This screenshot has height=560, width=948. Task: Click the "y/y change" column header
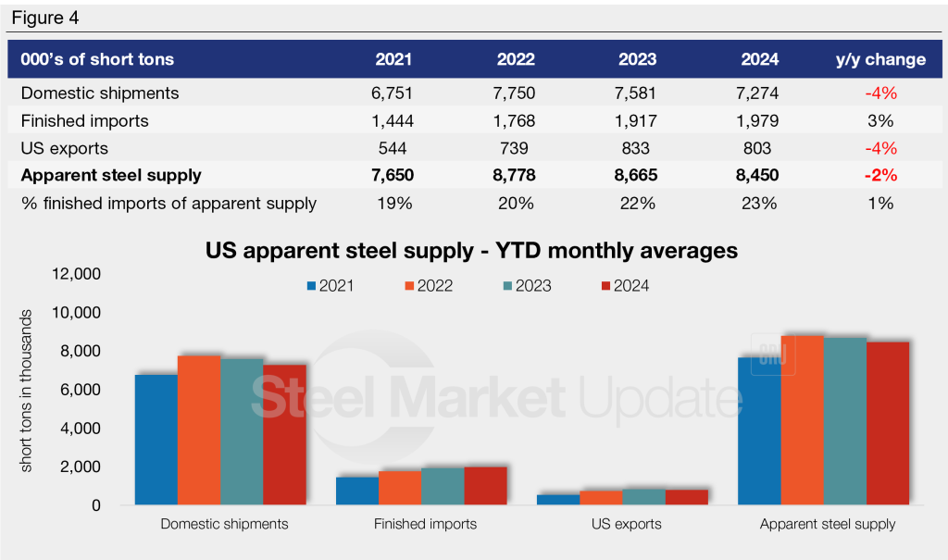click(879, 59)
